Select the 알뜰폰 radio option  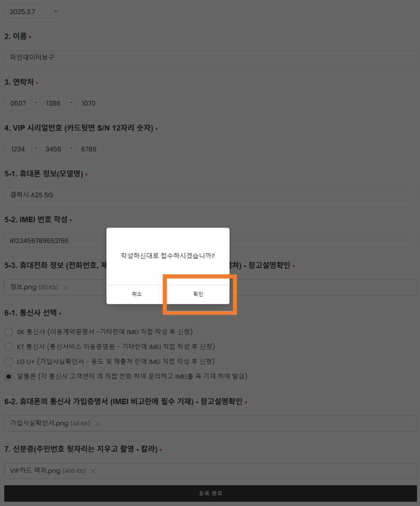pos(9,376)
